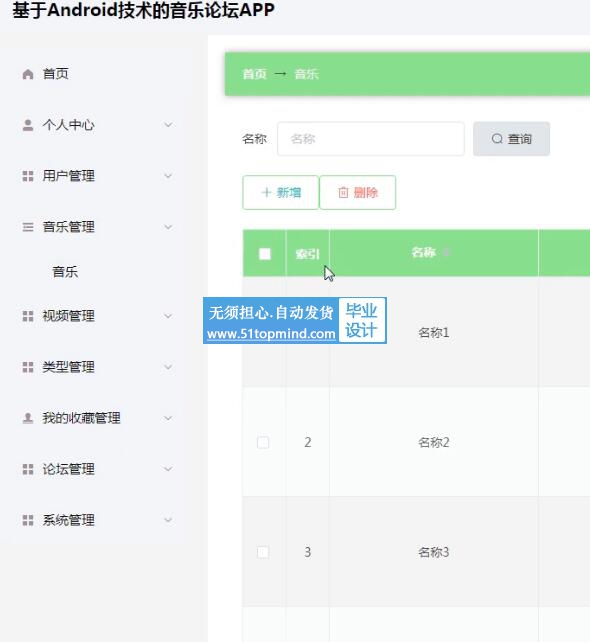This screenshot has height=642, width=590.
Task: Click the home icon beside 首页
Action: click(28, 74)
